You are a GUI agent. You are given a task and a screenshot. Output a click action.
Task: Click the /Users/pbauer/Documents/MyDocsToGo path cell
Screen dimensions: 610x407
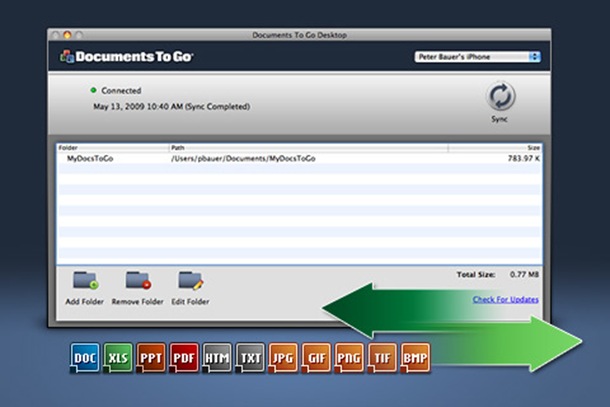(243, 158)
